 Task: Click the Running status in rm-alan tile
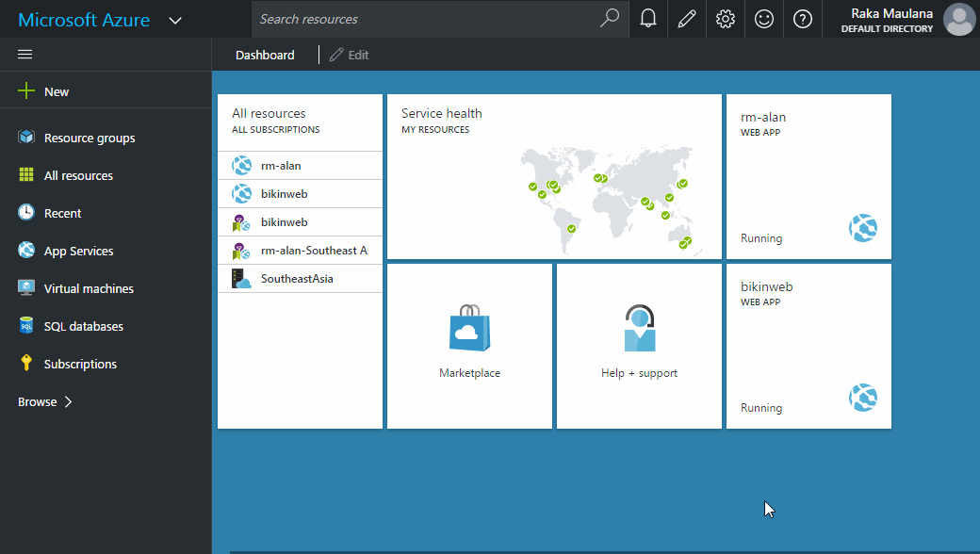[761, 238]
